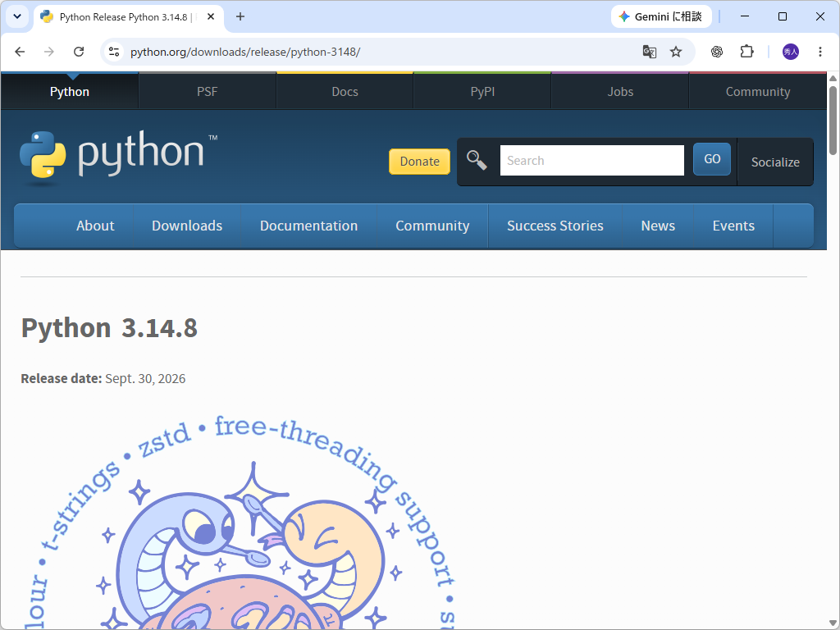The height and width of the screenshot is (630, 840).
Task: Open the profile avatar menu
Action: coord(791,52)
